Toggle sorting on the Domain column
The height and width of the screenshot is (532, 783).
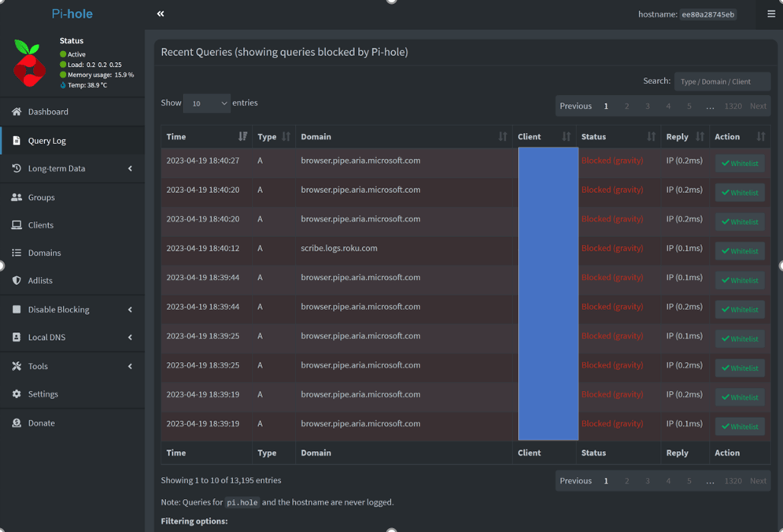[x=502, y=137]
